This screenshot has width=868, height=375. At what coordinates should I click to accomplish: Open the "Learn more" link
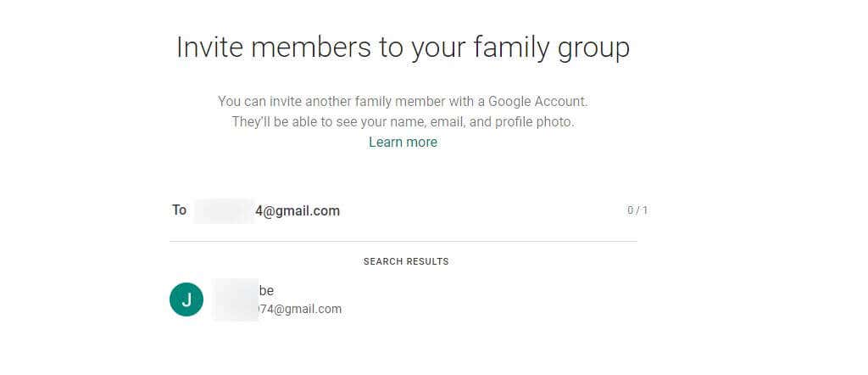click(403, 143)
